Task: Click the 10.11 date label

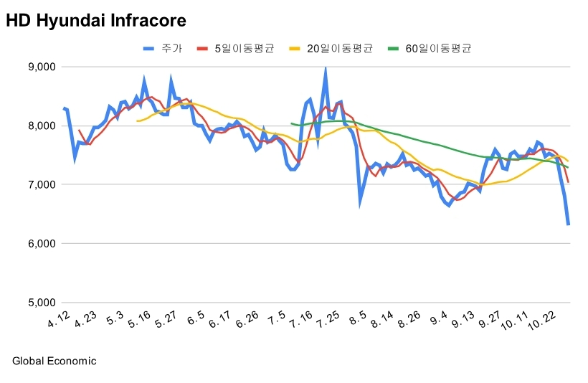Action: click(x=515, y=321)
